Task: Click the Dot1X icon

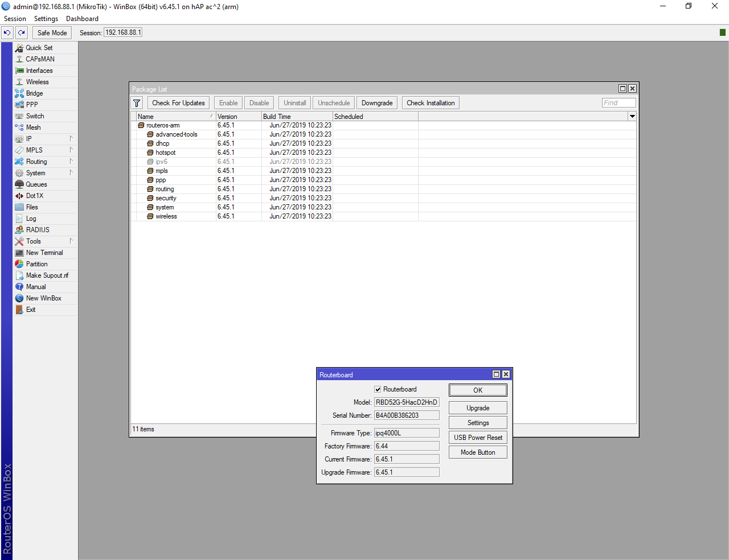Action: [19, 196]
